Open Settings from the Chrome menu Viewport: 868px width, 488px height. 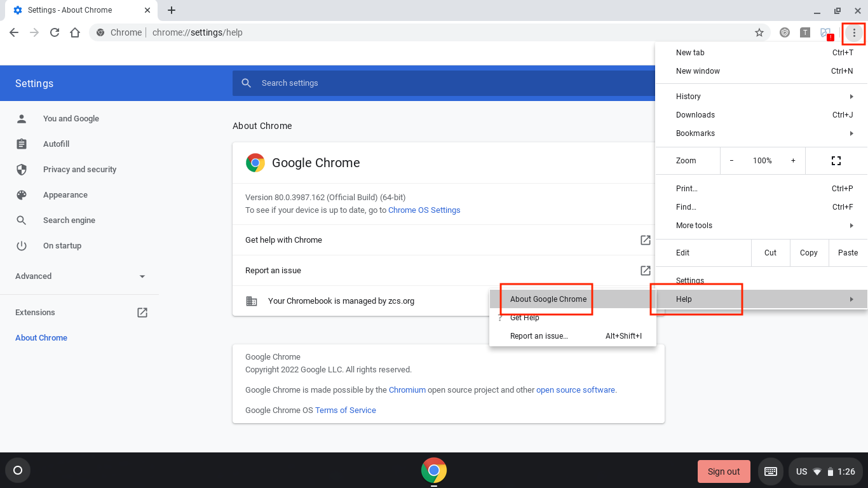(x=761, y=281)
